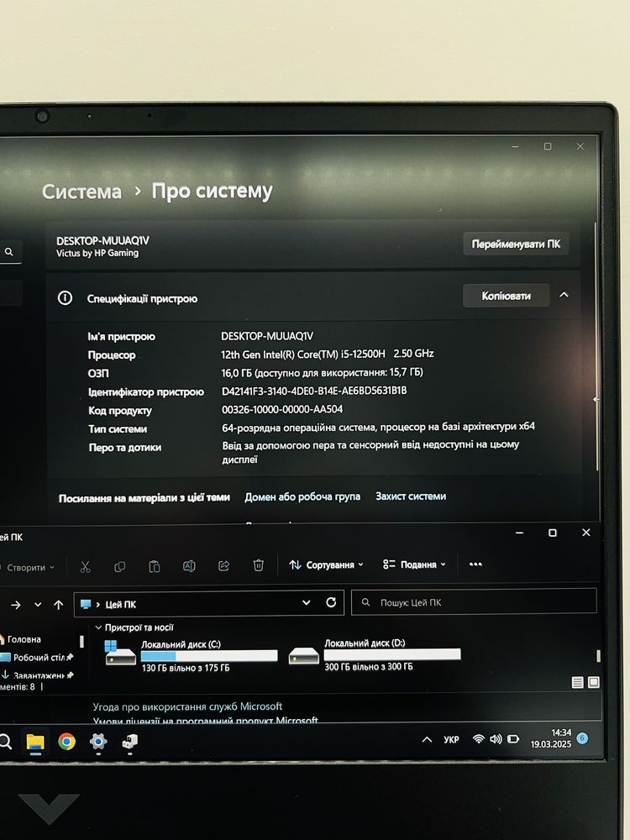Click the C: drive usage bar
630x840 pixels.
click(x=209, y=656)
